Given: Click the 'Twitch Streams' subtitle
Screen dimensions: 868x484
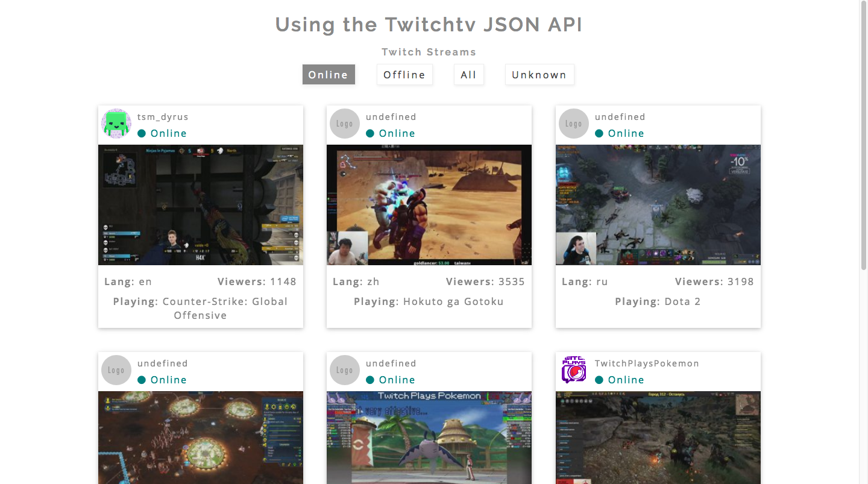Looking at the screenshot, I should (429, 52).
